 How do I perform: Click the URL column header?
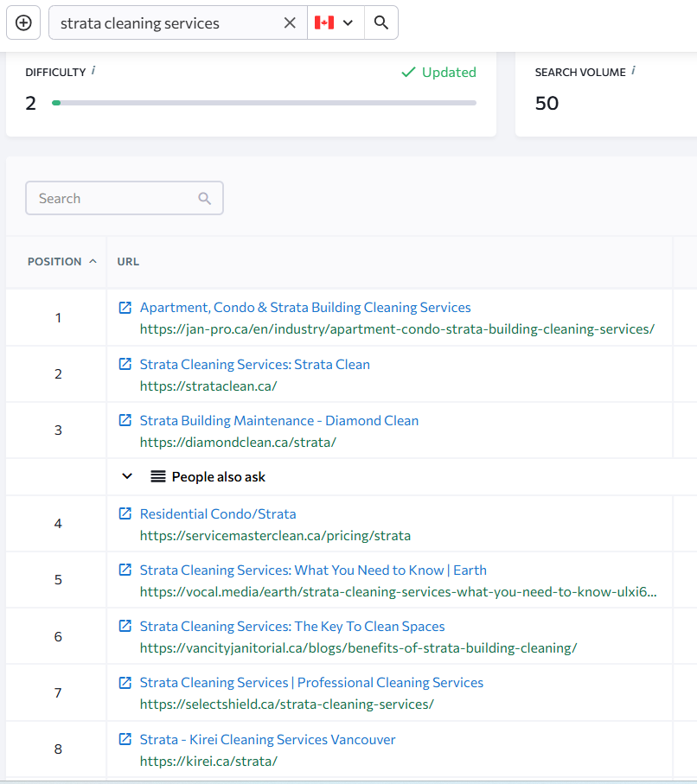click(128, 262)
